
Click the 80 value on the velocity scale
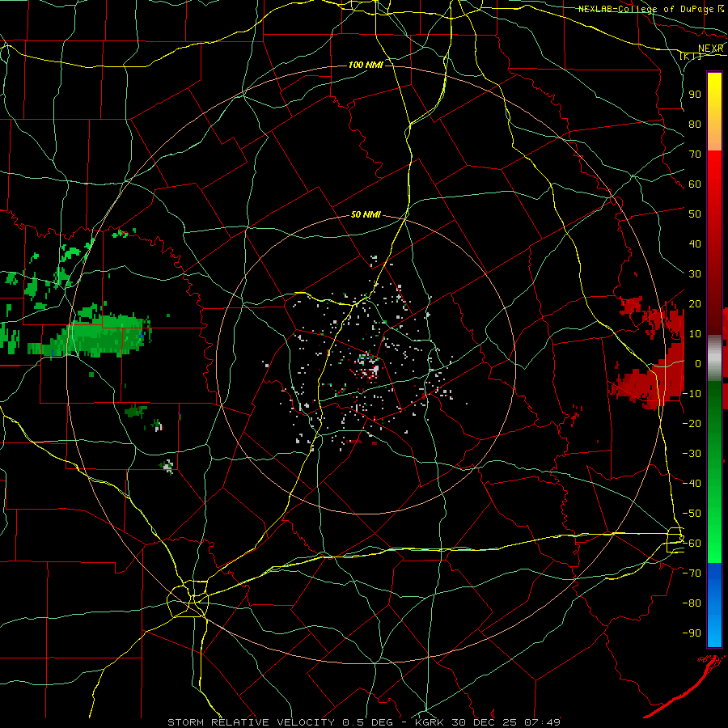[x=695, y=125]
